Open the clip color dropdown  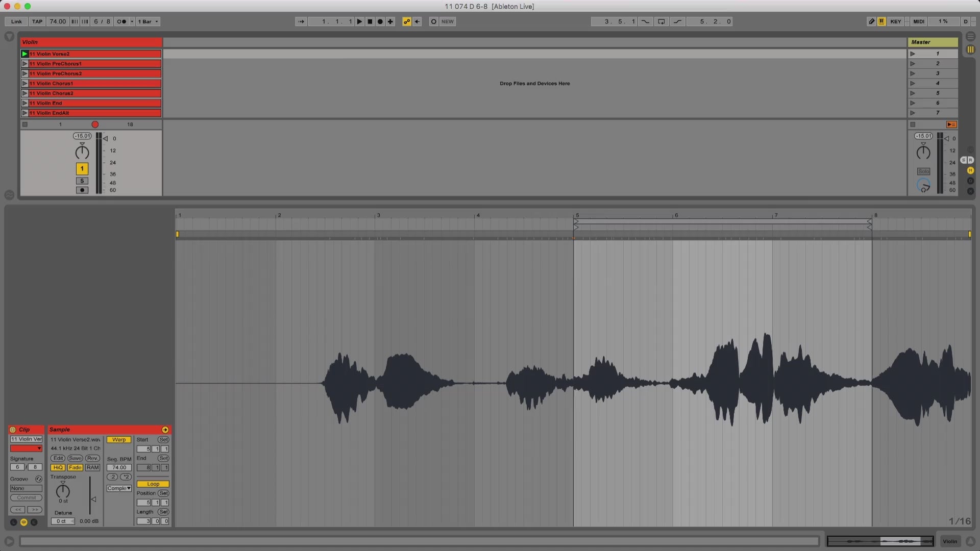pyautogui.click(x=26, y=448)
